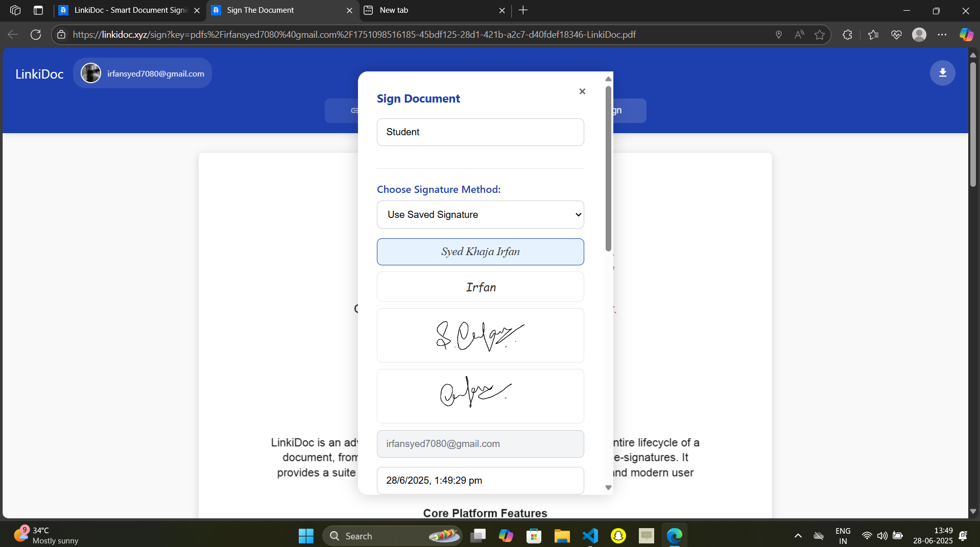Close the Sign Document dialog
The width and height of the screenshot is (980, 547).
click(x=582, y=91)
